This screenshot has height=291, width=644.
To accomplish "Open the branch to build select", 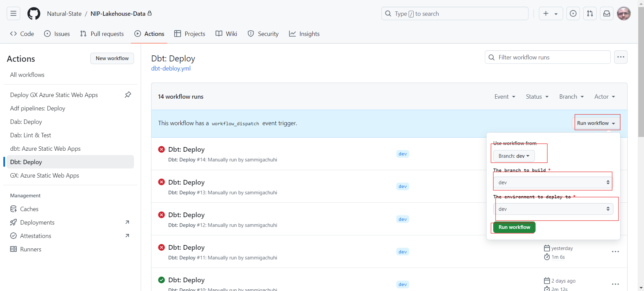I will tap(553, 183).
